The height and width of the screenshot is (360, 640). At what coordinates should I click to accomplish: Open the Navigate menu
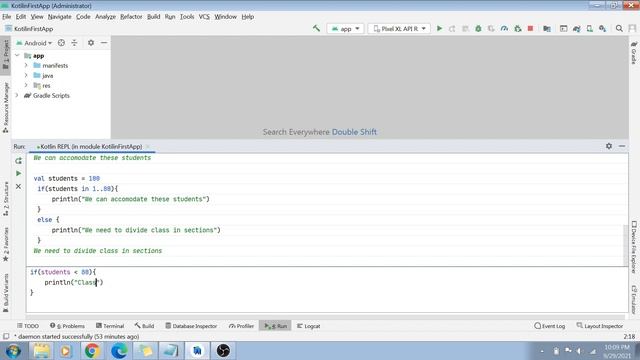click(x=60, y=17)
